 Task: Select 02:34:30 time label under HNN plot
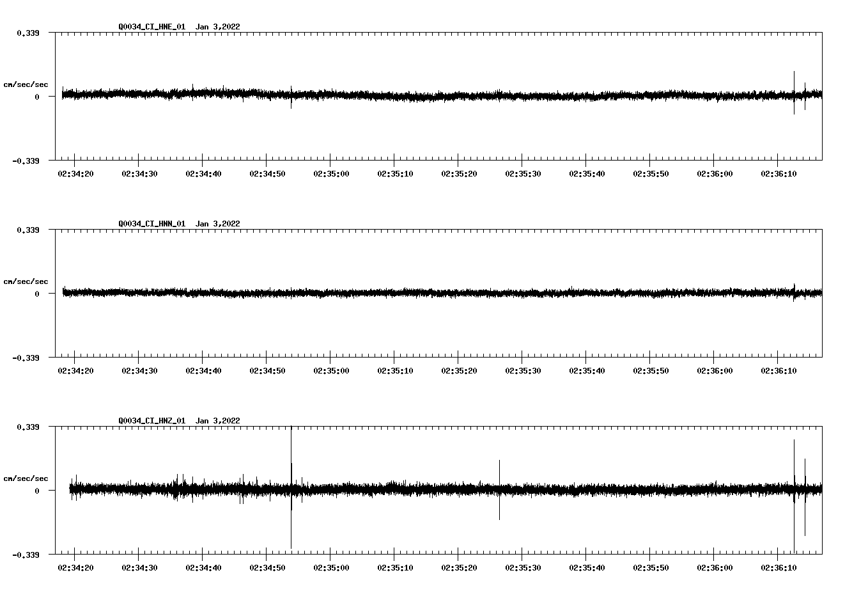pos(139,370)
